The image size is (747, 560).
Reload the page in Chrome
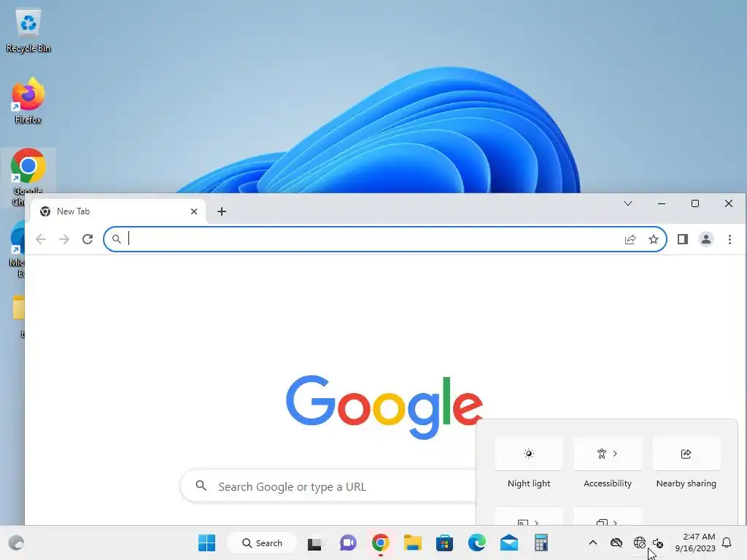tap(88, 239)
